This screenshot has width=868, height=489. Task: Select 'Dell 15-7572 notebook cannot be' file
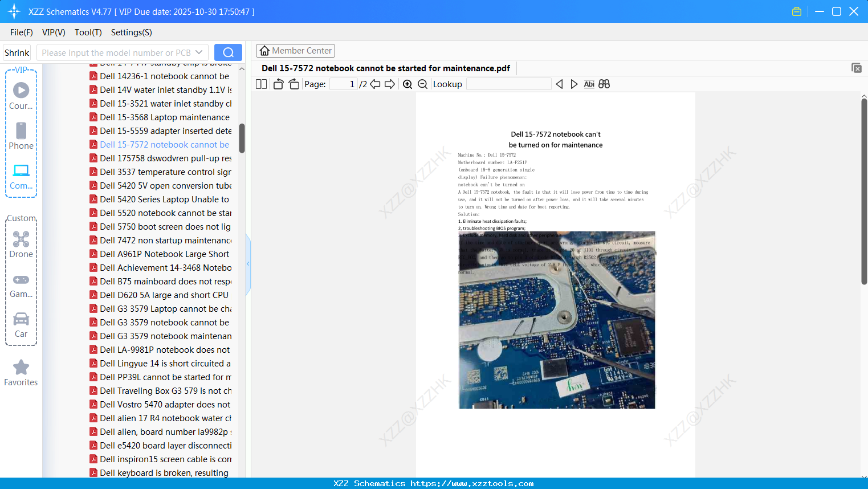coord(160,145)
